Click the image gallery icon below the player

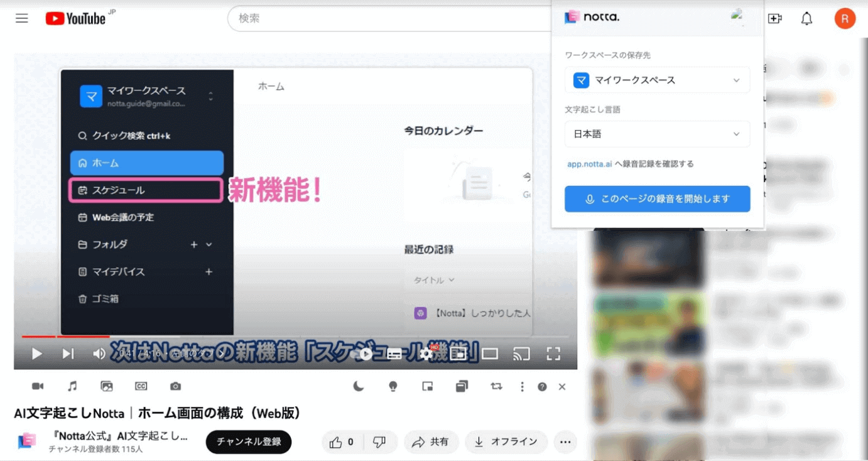[x=107, y=386]
